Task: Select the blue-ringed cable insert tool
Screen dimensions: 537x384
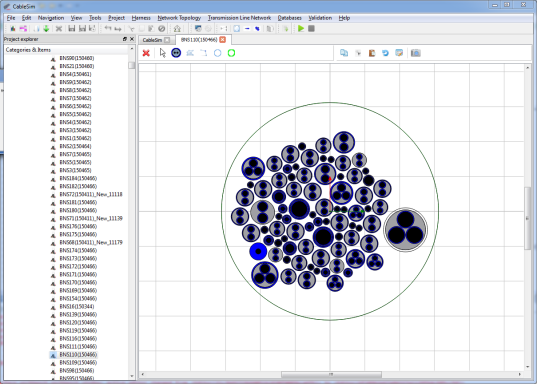Action: [x=176, y=53]
